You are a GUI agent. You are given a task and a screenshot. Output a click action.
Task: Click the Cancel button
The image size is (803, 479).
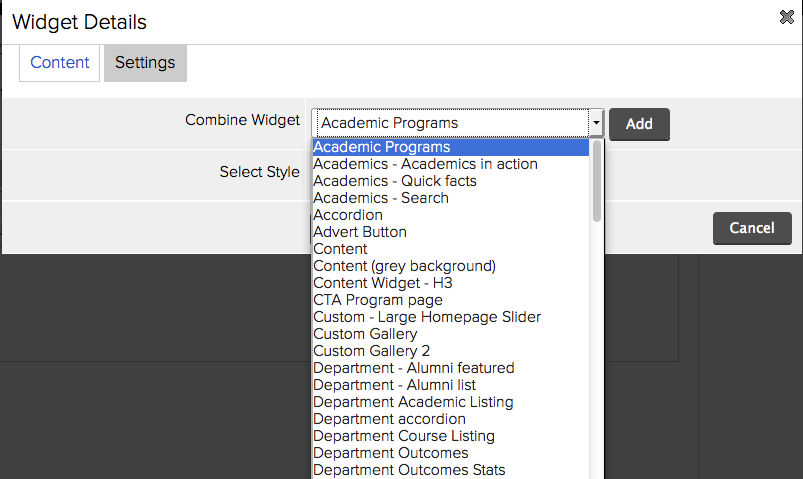pos(752,228)
